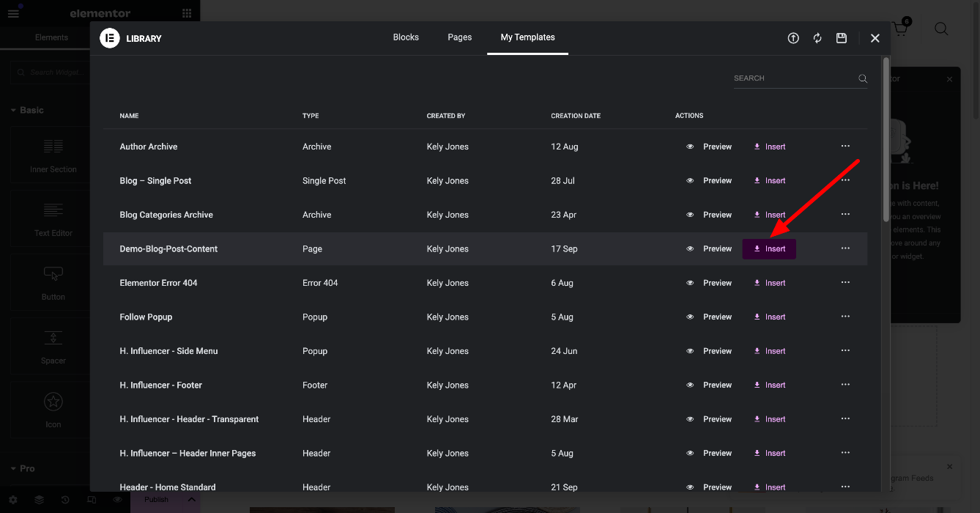Open more options for Elementor Error 404
Viewport: 980px width, 513px height.
tap(845, 283)
